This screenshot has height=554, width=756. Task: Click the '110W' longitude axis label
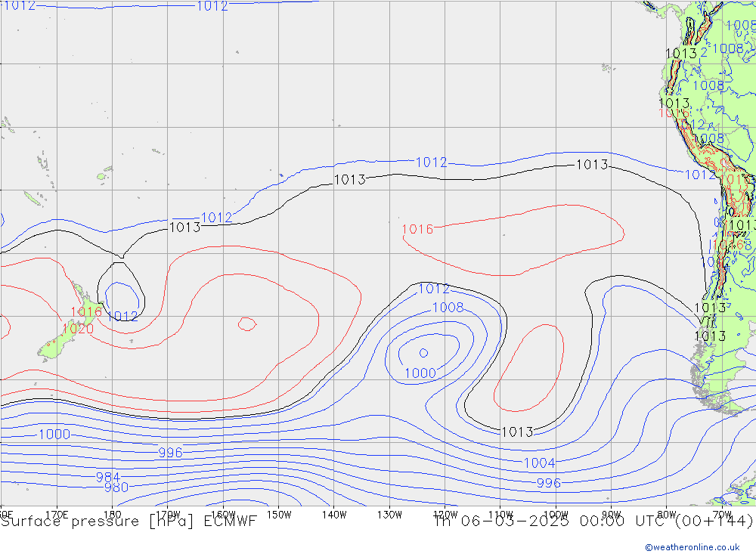(x=500, y=515)
